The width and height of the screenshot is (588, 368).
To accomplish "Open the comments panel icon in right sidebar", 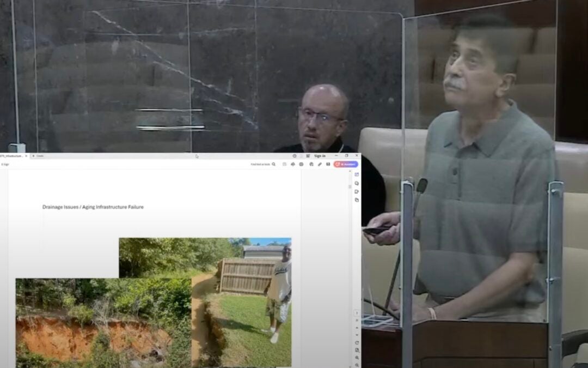I will (x=357, y=183).
